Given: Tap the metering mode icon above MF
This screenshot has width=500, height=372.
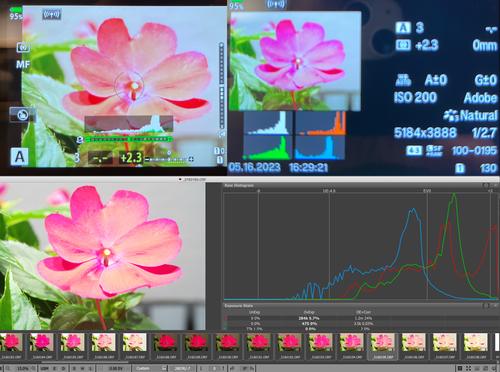Looking at the screenshot, I should (23, 48).
